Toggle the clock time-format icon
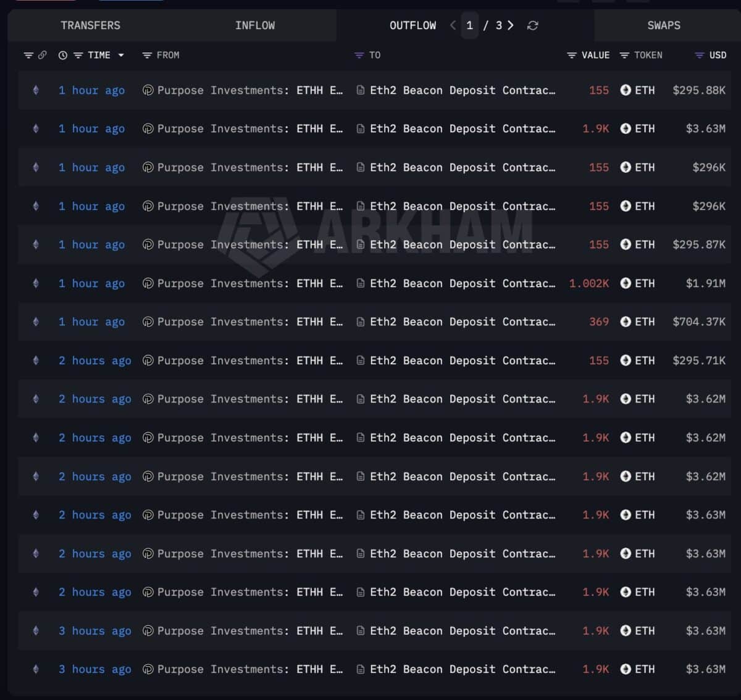 point(63,55)
